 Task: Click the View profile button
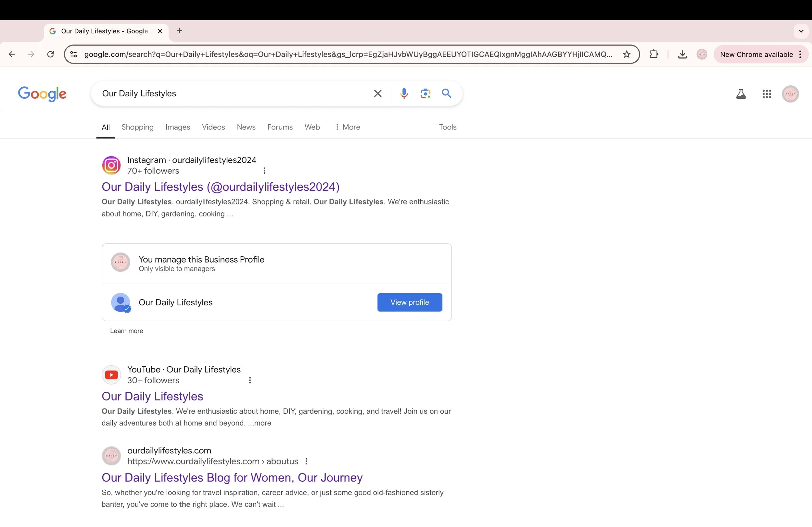(x=410, y=302)
